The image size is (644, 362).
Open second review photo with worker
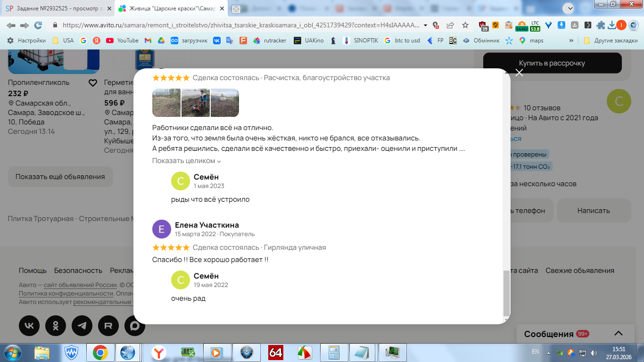point(196,103)
